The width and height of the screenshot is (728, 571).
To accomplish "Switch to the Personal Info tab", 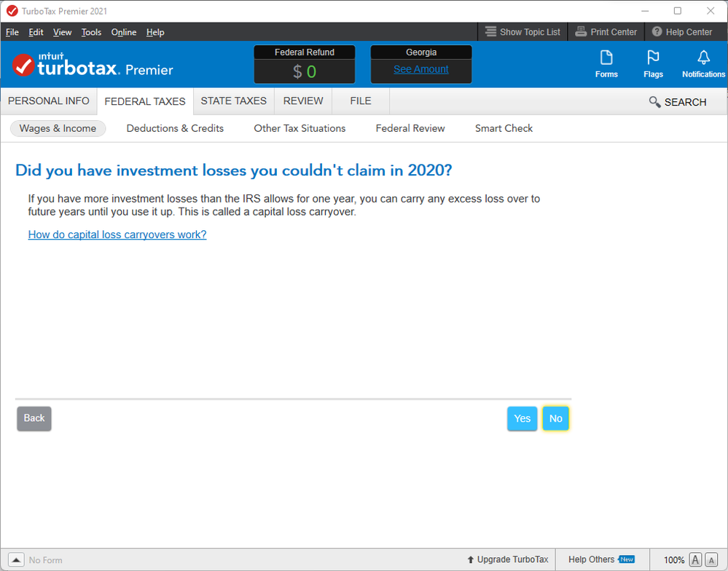I will (x=48, y=101).
